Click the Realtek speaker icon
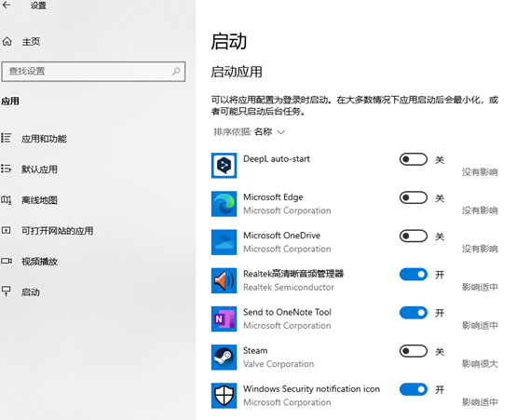Image resolution: width=516 pixels, height=420 pixels. [224, 280]
